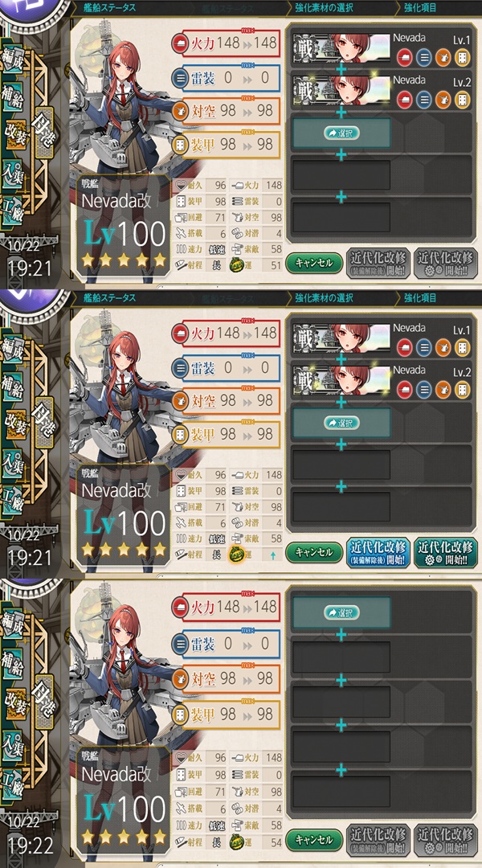Click red 火力 stat icon on 19:22 screen
Image resolution: width=482 pixels, height=868 pixels.
click(x=180, y=606)
